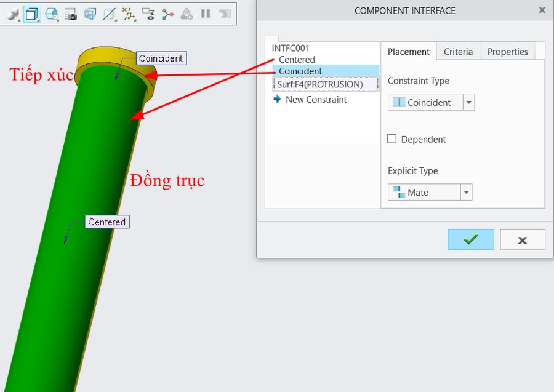The height and width of the screenshot is (392, 554).
Task: Click the blue arrow beside New Constraint
Action: [277, 99]
